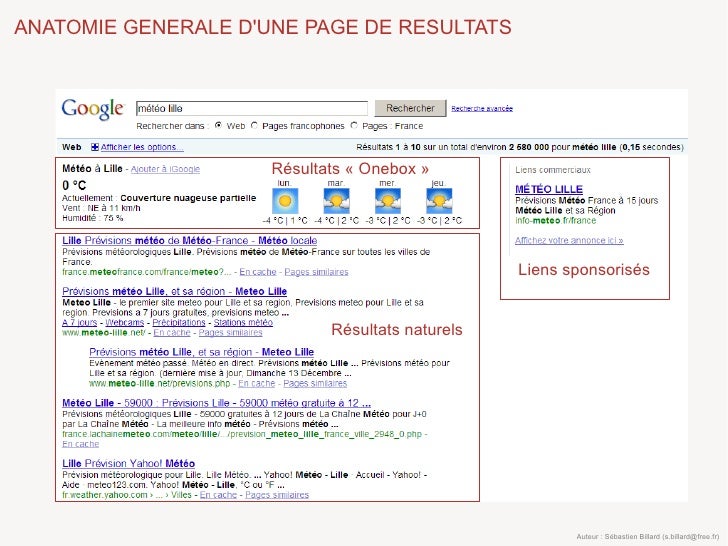Click the Stations météo sitelink
This screenshot has width=728, height=546.
243,323
